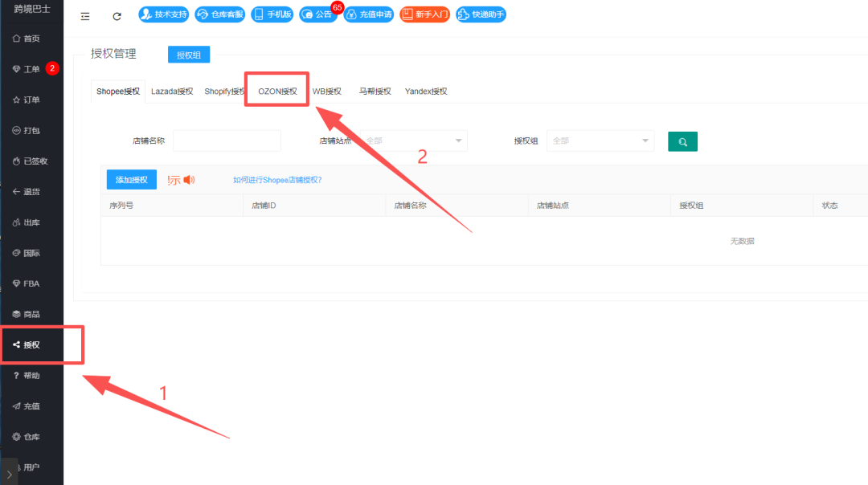The image size is (868, 485).
Task: Open 技术支持 technical support
Action: [164, 14]
